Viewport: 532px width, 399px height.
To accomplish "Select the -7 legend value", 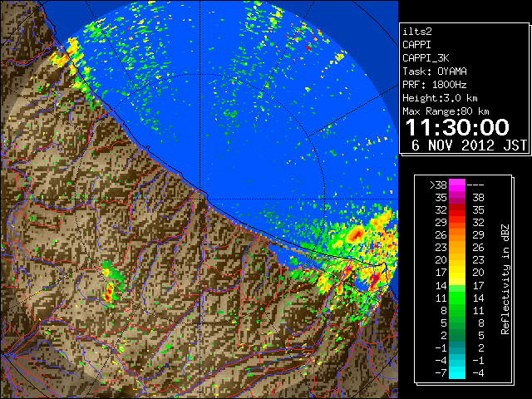I will pyautogui.click(x=441, y=373).
